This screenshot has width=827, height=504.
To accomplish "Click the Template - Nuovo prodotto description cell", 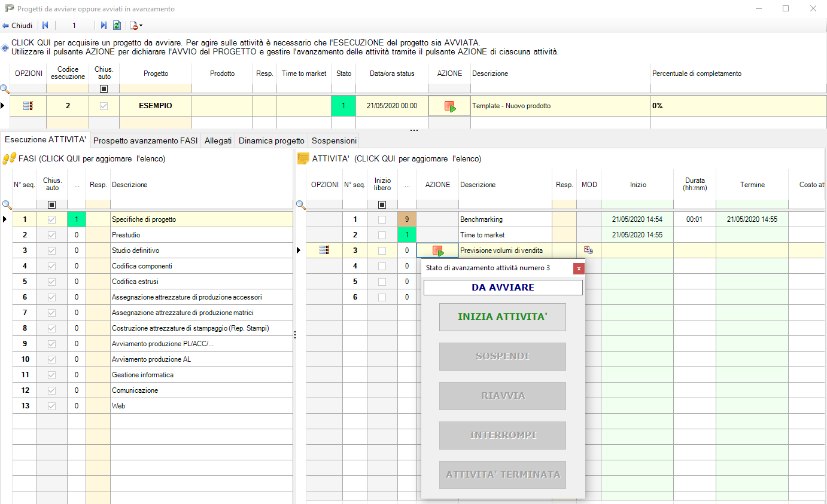I will 561,106.
